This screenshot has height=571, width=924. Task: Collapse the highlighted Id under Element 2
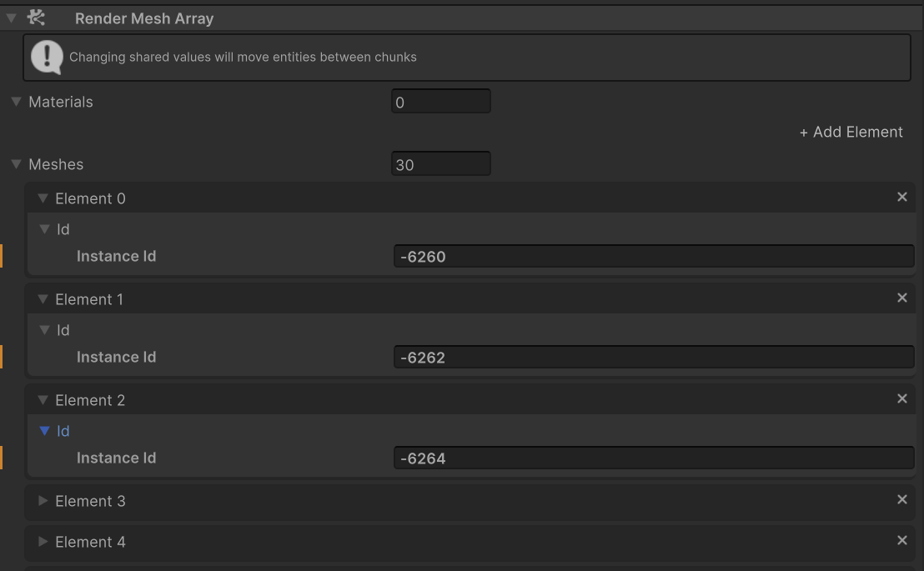coord(45,431)
